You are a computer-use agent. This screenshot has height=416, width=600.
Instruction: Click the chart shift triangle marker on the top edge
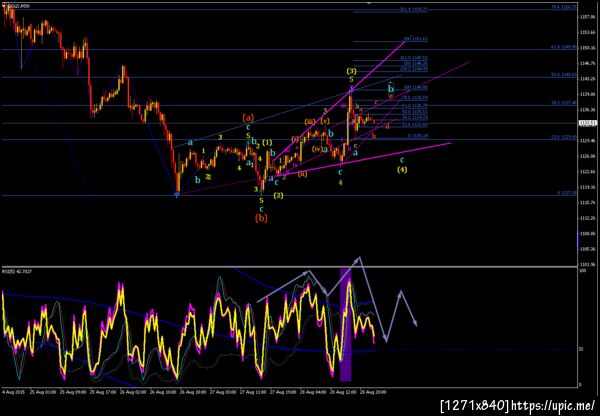(369, 3)
